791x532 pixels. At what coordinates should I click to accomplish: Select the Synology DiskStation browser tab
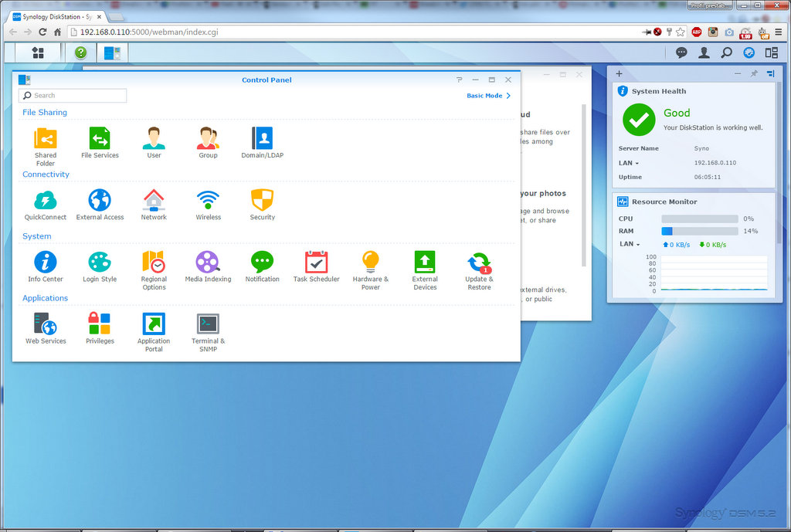click(x=57, y=17)
